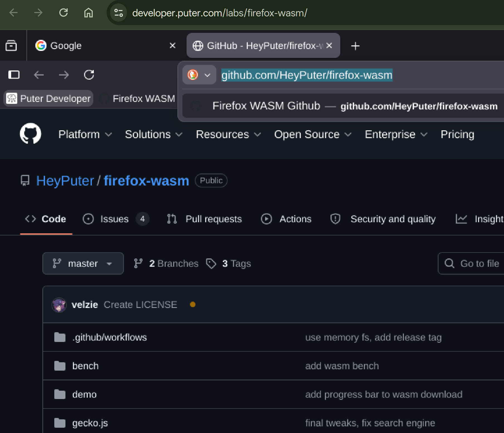
Task: Close the Google tab
Action: tap(173, 45)
